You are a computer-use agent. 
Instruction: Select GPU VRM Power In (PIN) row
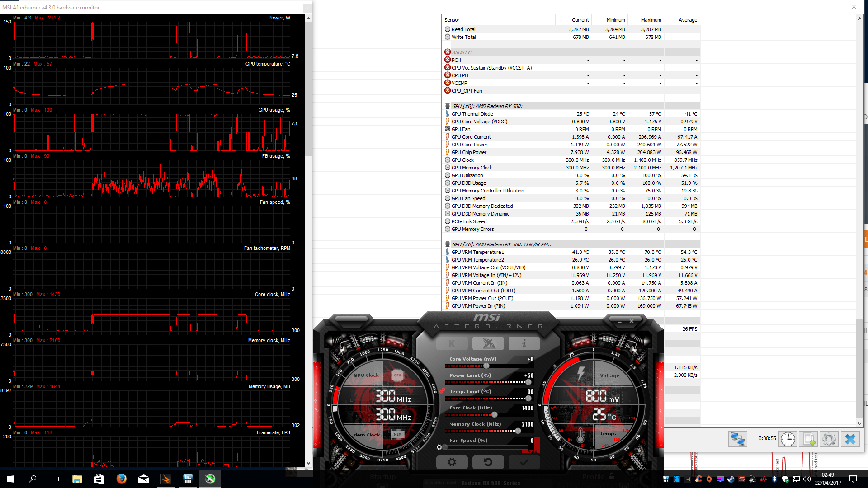coord(571,306)
